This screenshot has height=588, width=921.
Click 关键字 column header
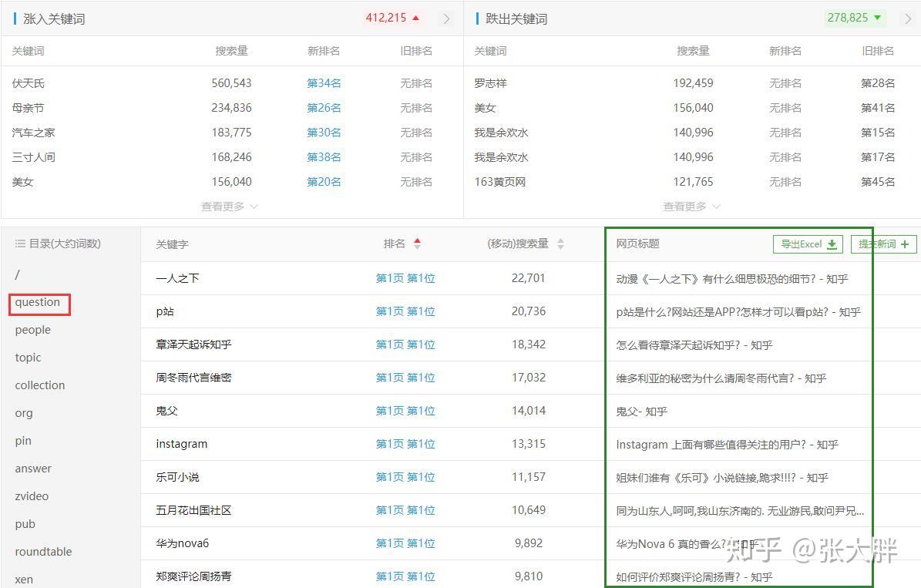coord(172,244)
